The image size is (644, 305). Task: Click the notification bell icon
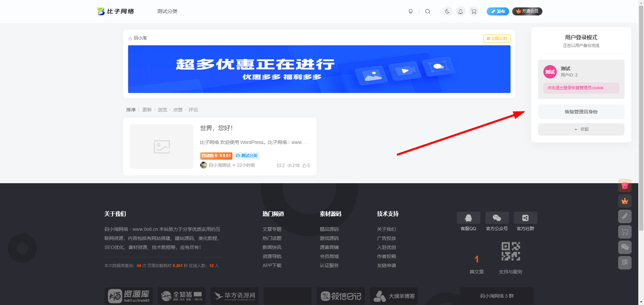pos(460,11)
